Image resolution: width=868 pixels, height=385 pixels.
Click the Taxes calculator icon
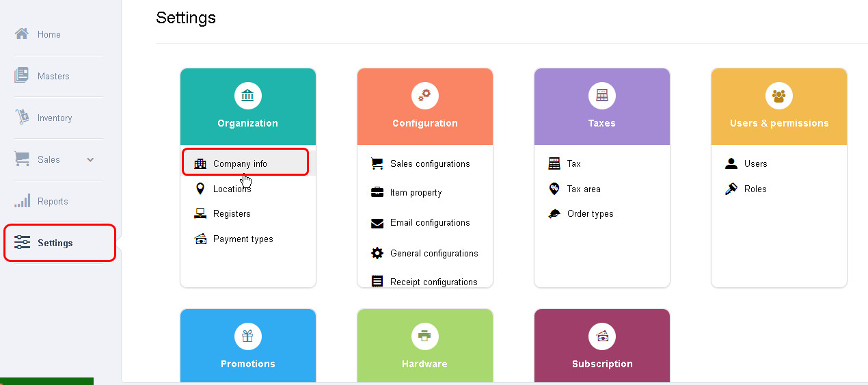click(x=601, y=96)
